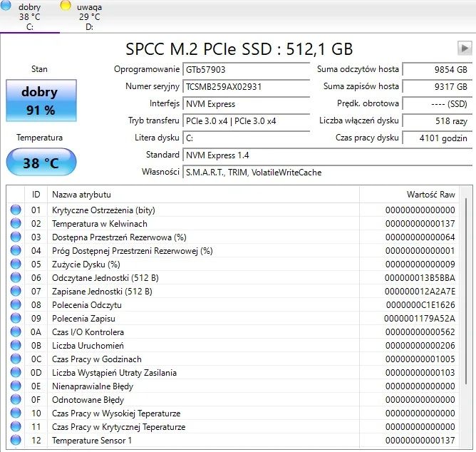476x452 pixels.
Task: Click the Suma zapisów hosta value 9317 GB
Action: 438,87
